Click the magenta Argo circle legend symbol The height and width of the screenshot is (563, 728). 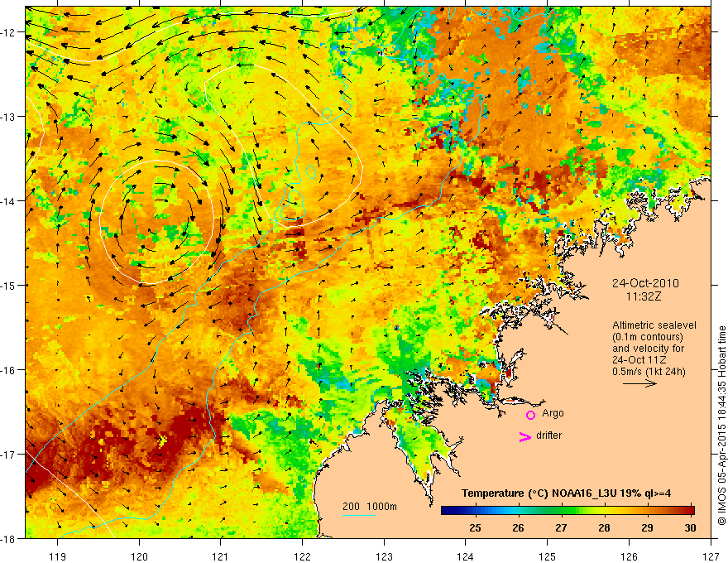pyautogui.click(x=530, y=415)
